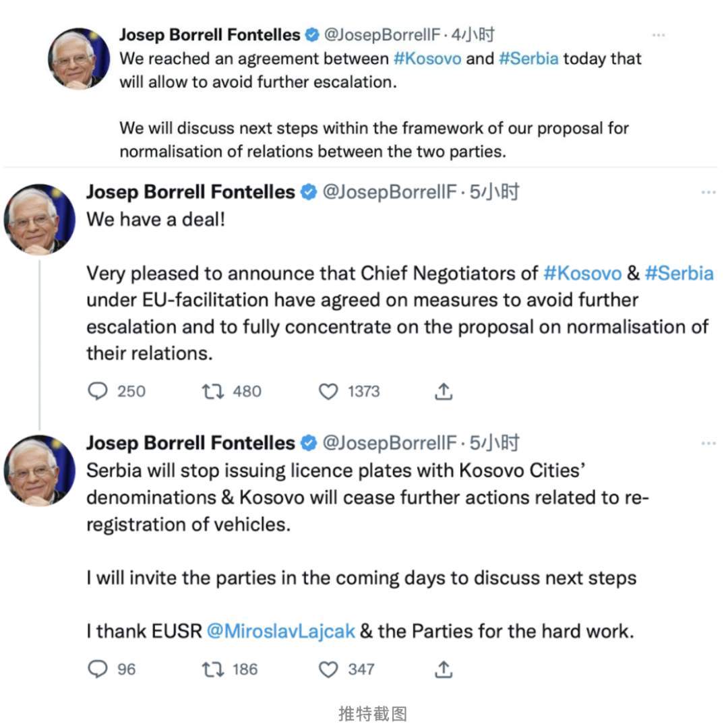Share the licence plates tweet
Screen dimensions: 728x728
coord(443,669)
